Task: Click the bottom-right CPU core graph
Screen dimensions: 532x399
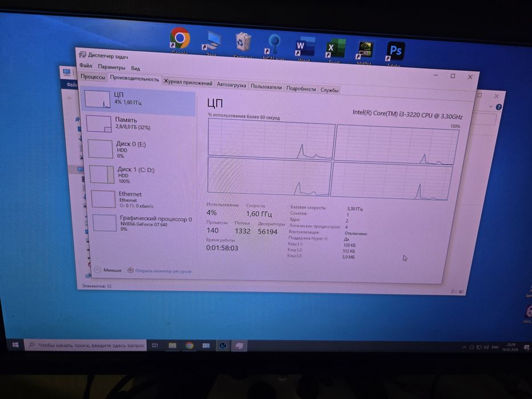Action: pyautogui.click(x=391, y=181)
